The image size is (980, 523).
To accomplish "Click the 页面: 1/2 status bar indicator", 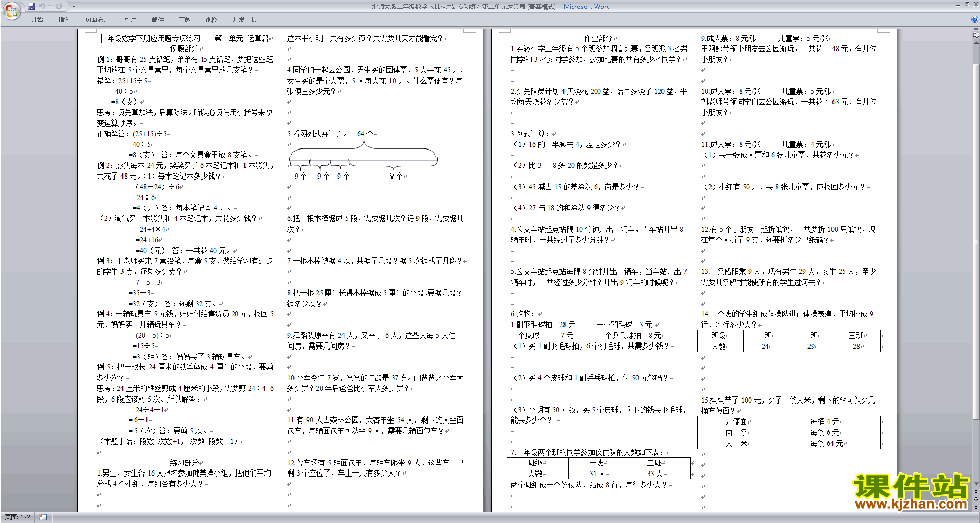I will point(17,517).
